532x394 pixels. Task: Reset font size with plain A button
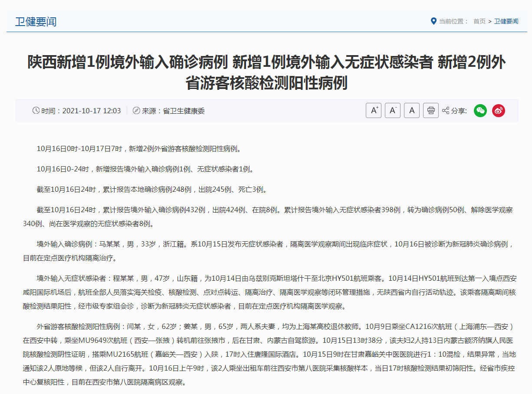[x=412, y=111]
